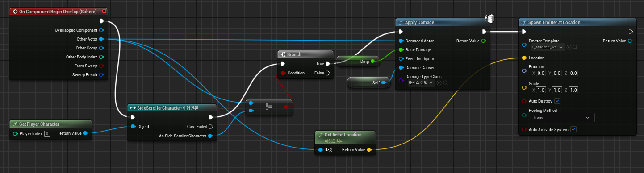
Task: Click the Cast Failed exec pin
Action: point(211,127)
